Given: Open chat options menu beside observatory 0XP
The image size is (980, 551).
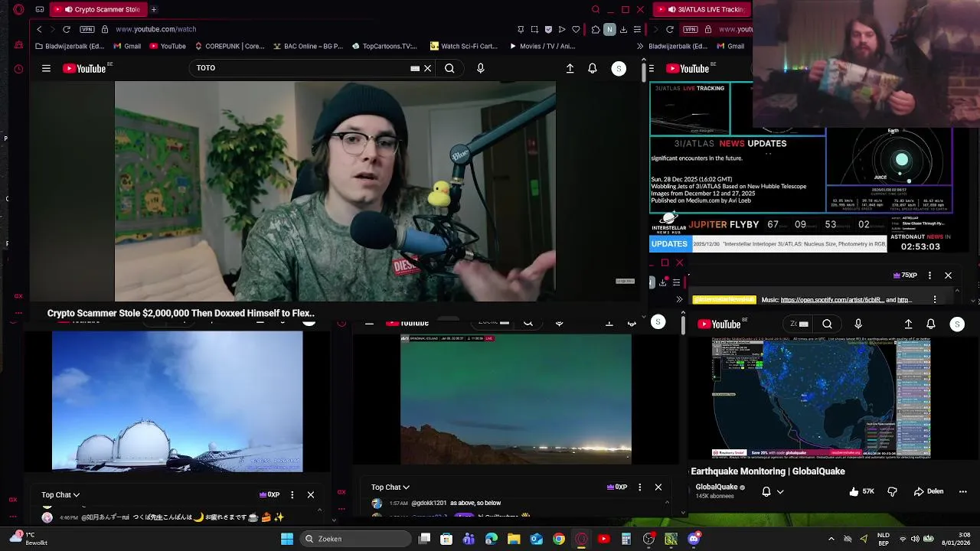Looking at the screenshot, I should 292,494.
